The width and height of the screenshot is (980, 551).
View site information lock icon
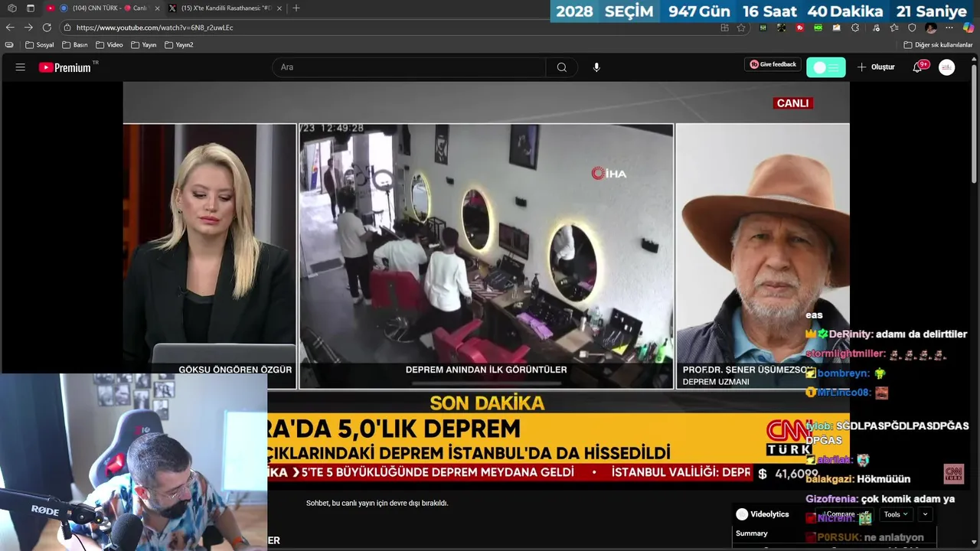coord(67,28)
